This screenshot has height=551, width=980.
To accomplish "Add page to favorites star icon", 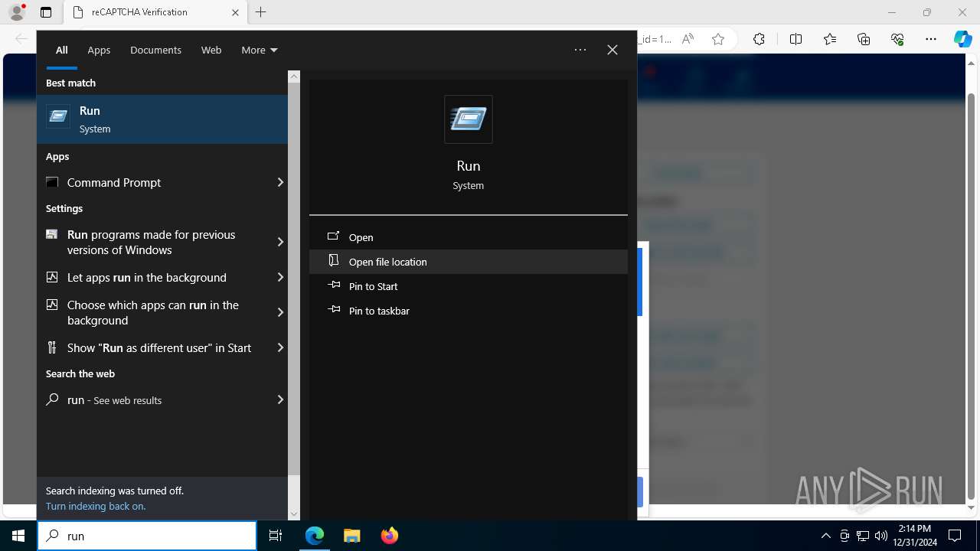I will (x=718, y=39).
